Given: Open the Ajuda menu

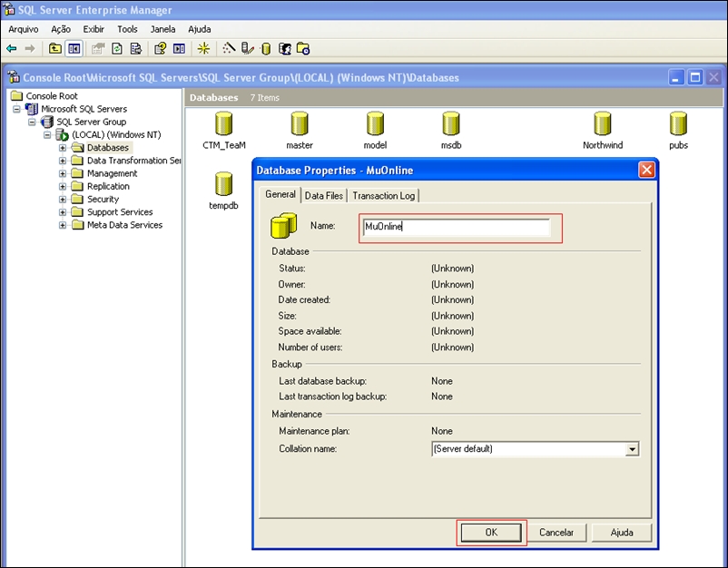Looking at the screenshot, I should click(200, 29).
